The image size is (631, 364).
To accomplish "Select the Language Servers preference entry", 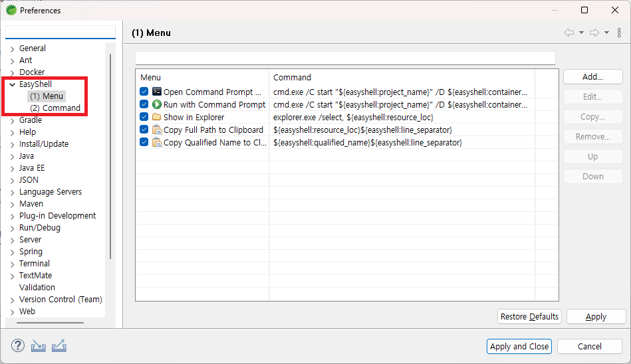I will click(51, 192).
